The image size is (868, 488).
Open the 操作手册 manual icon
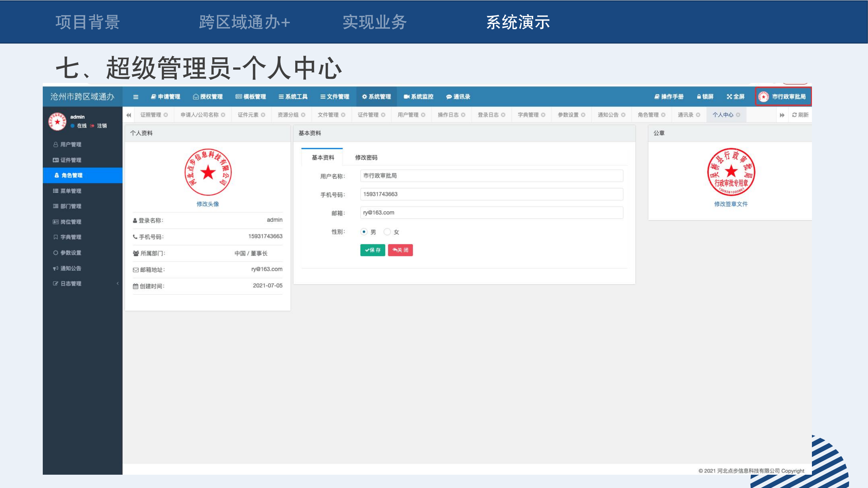tap(657, 97)
